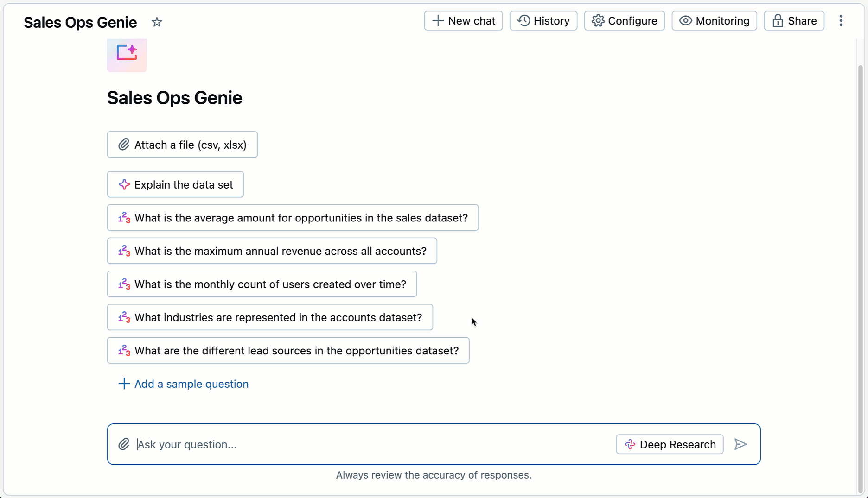The height and width of the screenshot is (498, 868).
Task: Click the sparkle icon on Explain the data set
Action: click(124, 184)
